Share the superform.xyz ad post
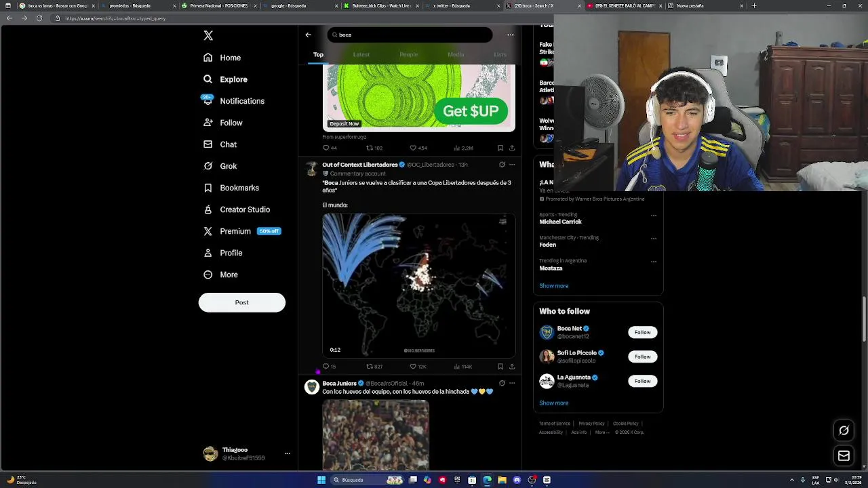This screenshot has height=488, width=868. [x=512, y=148]
